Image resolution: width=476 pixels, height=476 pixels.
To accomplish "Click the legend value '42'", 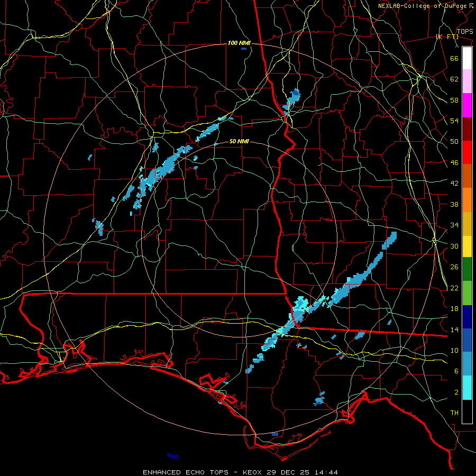I will tap(454, 184).
